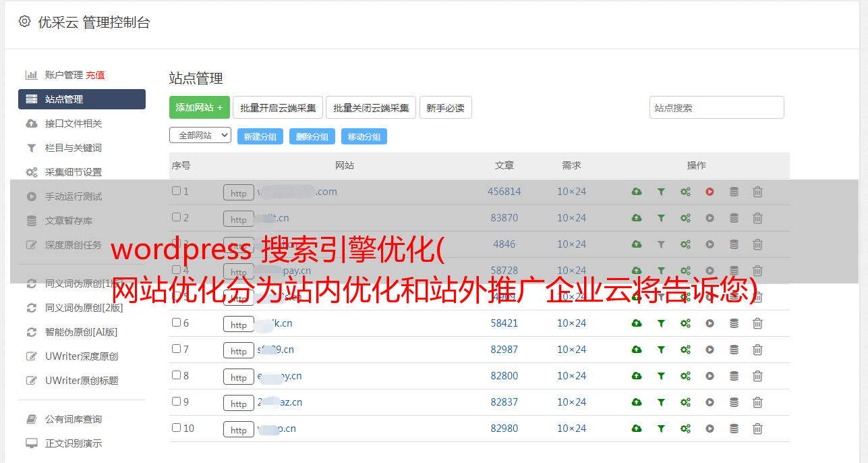This screenshot has height=463, width=868.
Task: Select 站点管理 in the sidebar
Action: (x=82, y=99)
